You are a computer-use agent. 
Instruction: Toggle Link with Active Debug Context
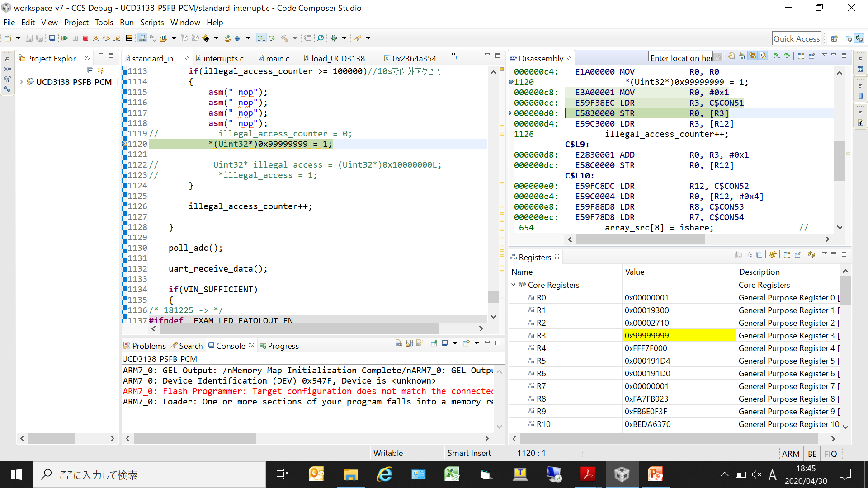click(752, 56)
